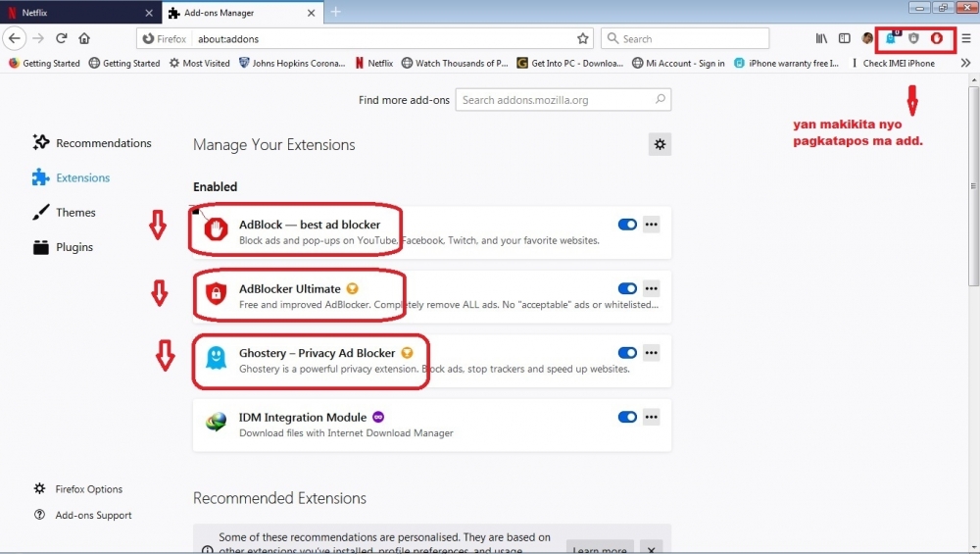Bookmark this page with the star
The height and width of the screenshot is (554, 980).
click(582, 38)
